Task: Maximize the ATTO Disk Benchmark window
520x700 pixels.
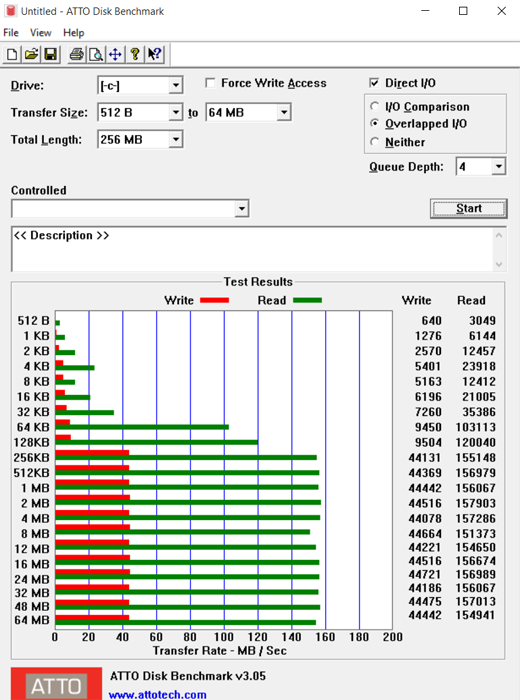Action: click(x=463, y=11)
